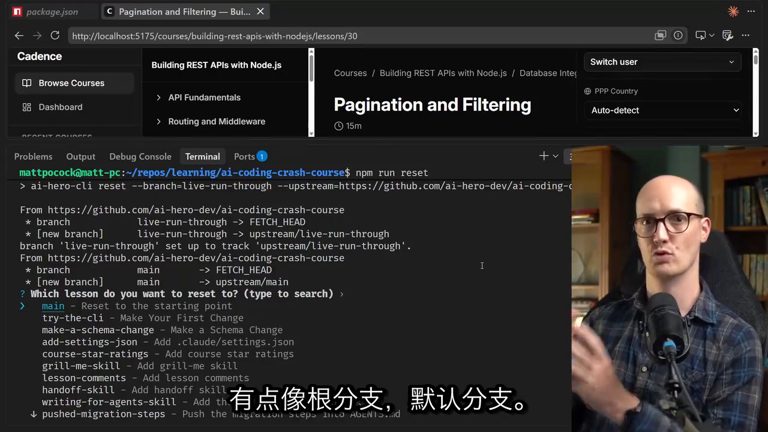Image resolution: width=768 pixels, height=432 pixels.
Task: Click the plus icon to add new terminal
Action: (543, 156)
